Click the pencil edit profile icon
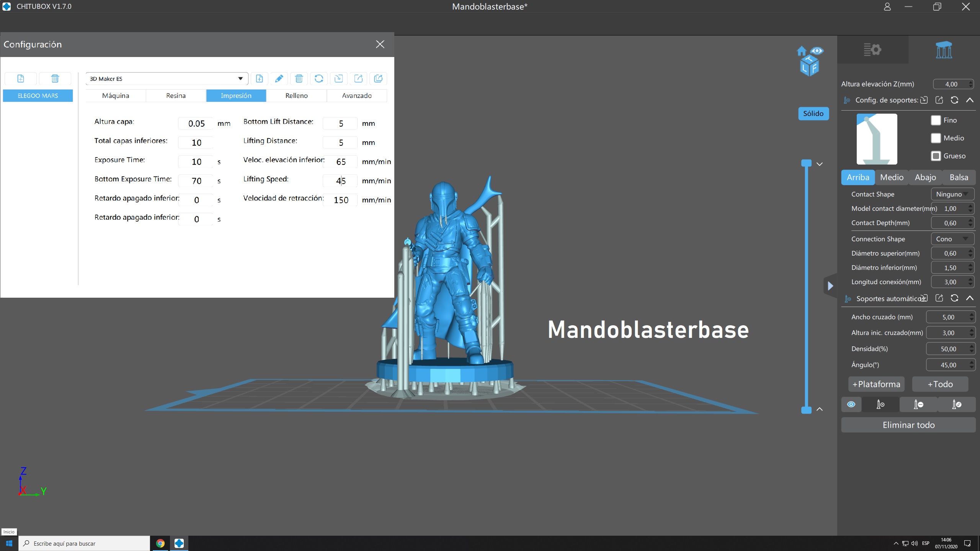Image resolution: width=980 pixels, height=551 pixels. click(x=279, y=78)
